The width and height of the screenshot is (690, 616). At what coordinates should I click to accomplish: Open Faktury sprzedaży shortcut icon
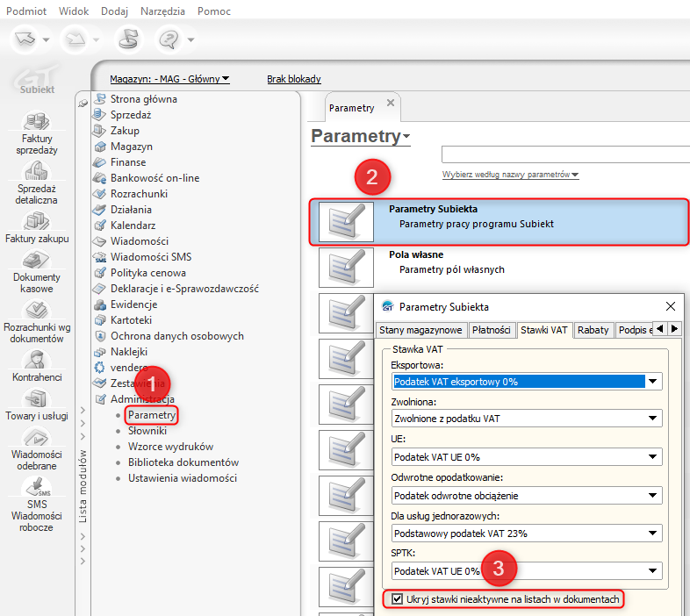tap(37, 121)
